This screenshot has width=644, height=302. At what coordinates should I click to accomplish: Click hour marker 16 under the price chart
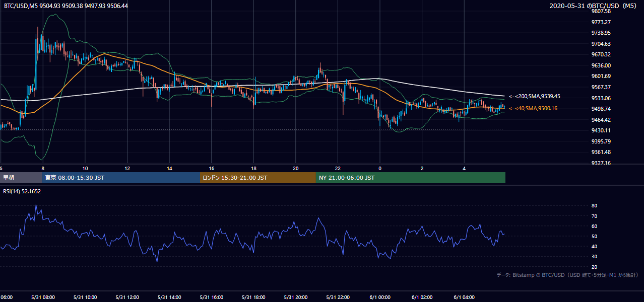click(212, 168)
